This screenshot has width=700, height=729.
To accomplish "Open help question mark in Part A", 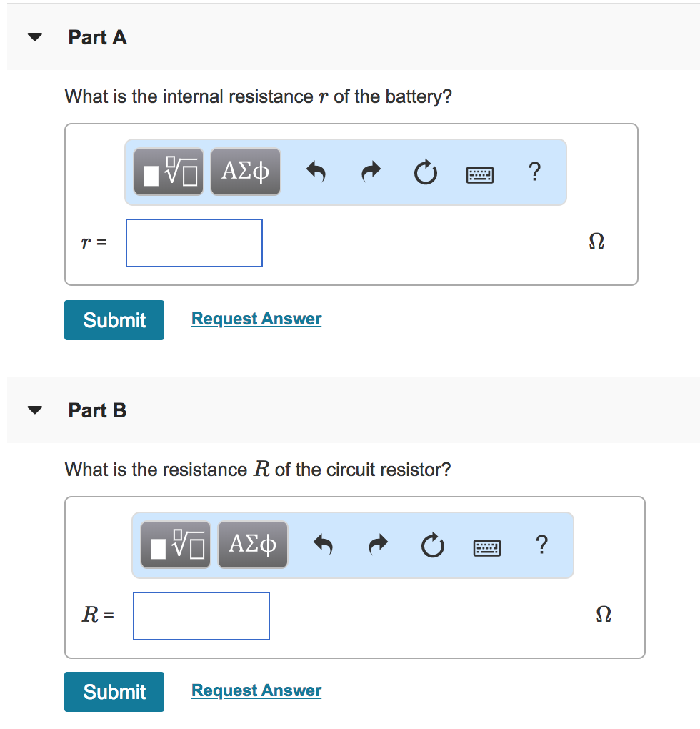I will point(534,171).
